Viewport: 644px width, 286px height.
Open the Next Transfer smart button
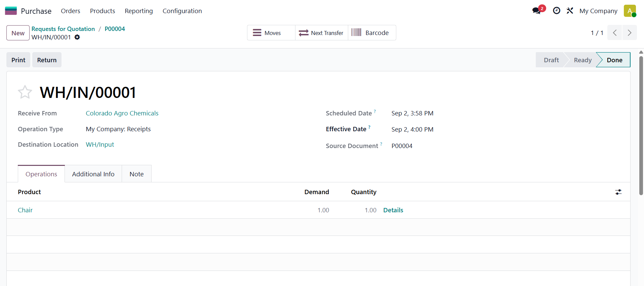[x=322, y=33]
